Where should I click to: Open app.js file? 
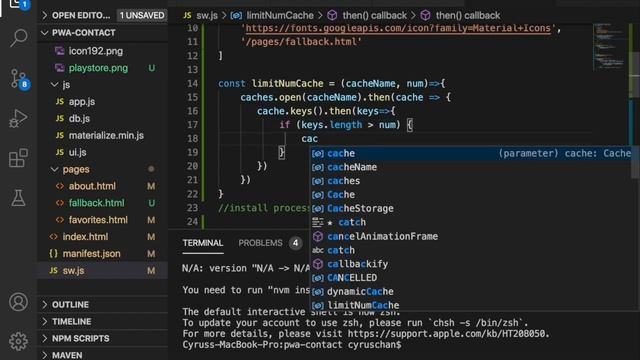pyautogui.click(x=102, y=102)
